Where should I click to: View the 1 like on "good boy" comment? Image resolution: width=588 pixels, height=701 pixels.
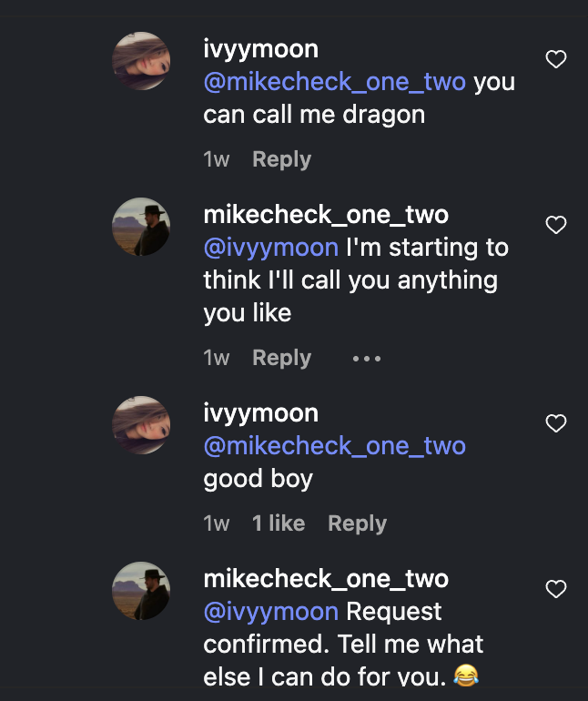[279, 523]
